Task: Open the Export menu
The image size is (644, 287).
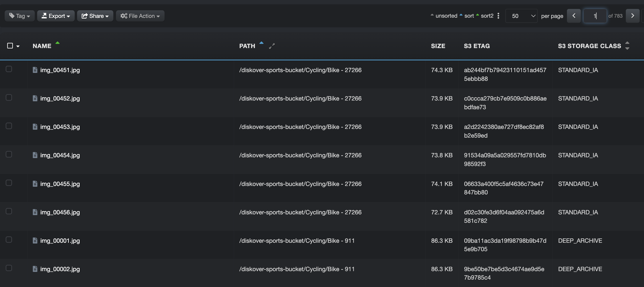Action: [x=56, y=16]
